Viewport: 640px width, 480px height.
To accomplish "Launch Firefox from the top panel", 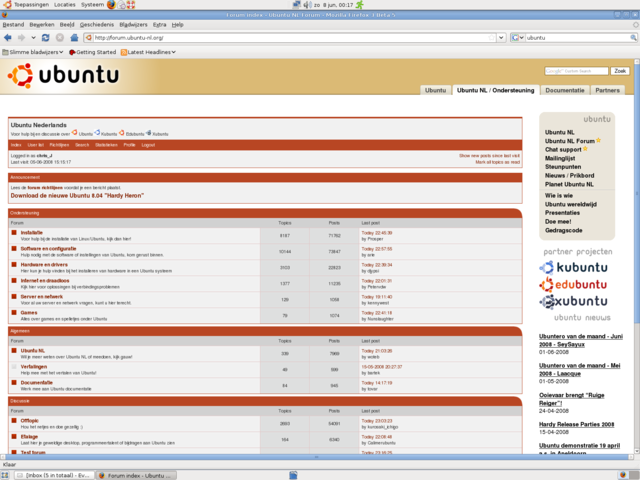I will [111, 4].
